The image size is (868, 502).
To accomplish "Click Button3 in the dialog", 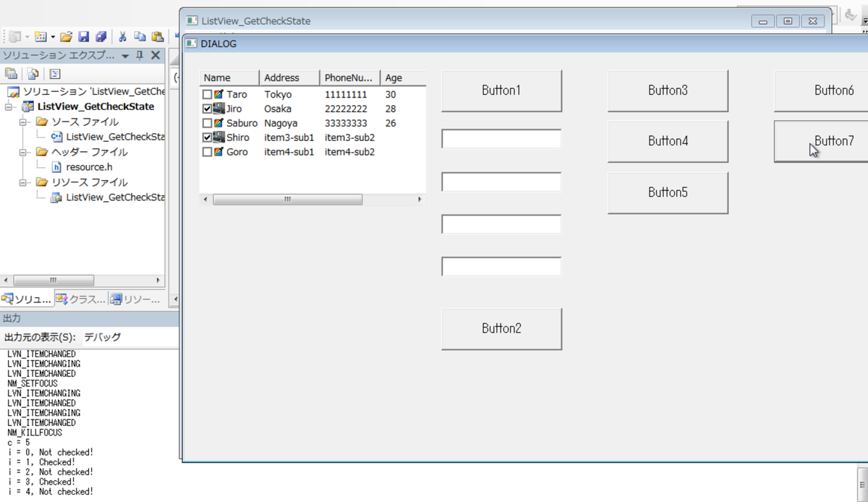I will (668, 90).
